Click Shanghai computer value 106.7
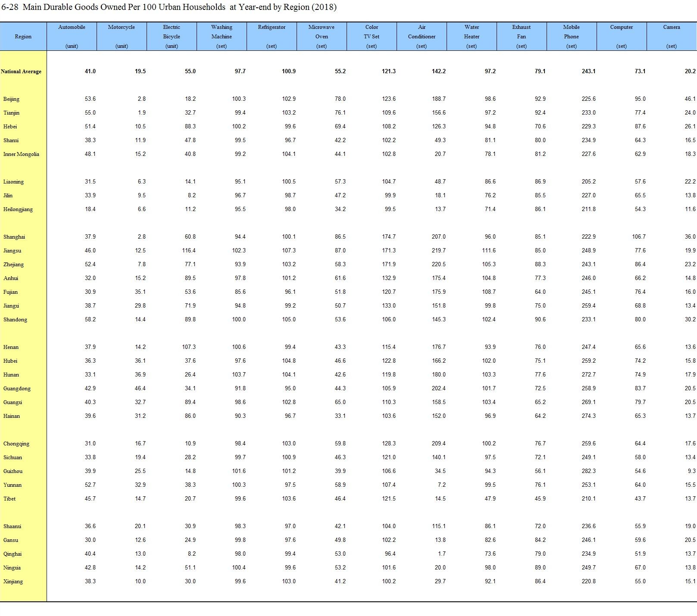697x616 pixels. click(639, 237)
